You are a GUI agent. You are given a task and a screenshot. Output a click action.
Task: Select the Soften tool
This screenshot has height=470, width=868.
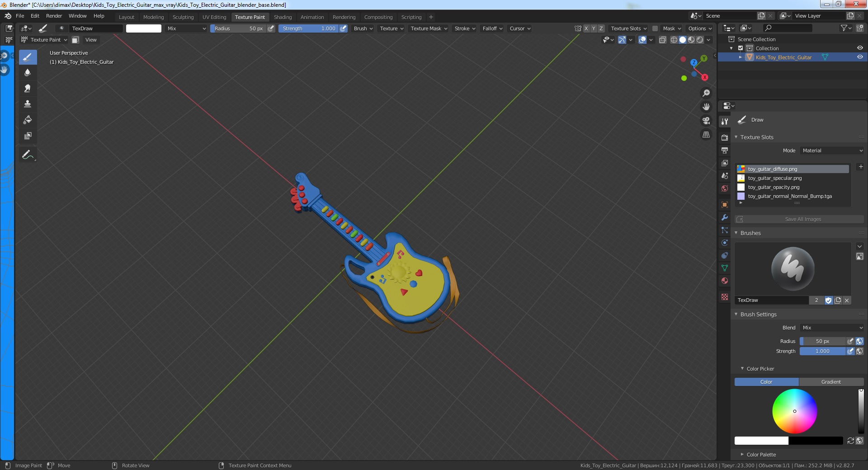click(28, 73)
